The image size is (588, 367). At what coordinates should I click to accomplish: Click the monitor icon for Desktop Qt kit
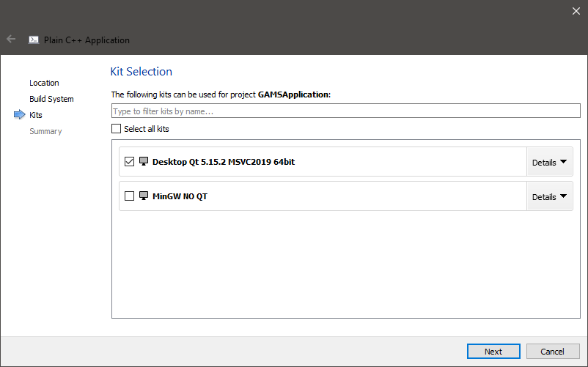coord(144,162)
